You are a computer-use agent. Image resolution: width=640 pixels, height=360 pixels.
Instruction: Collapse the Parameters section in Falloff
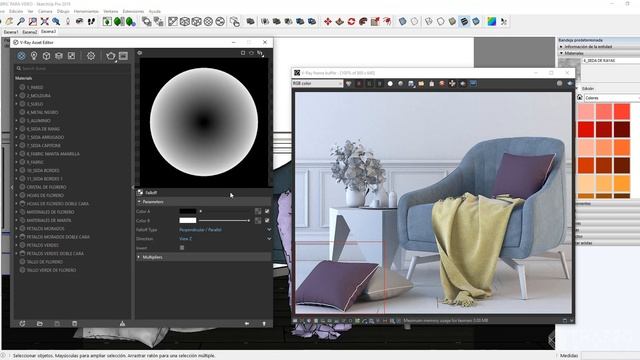[x=139, y=202]
